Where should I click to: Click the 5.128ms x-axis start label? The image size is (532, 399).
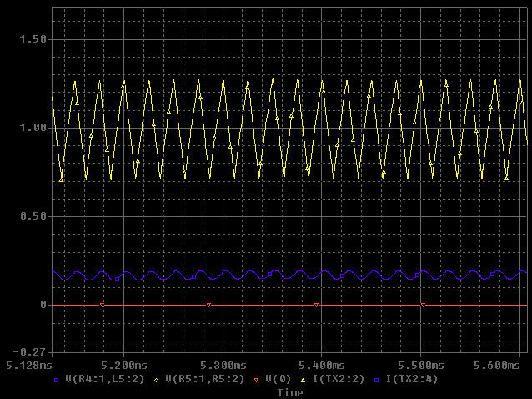[29, 366]
